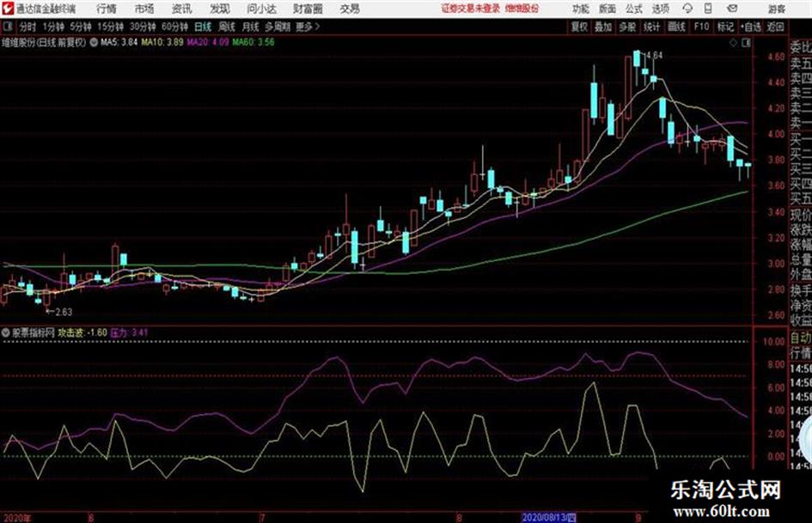Open the 公式 menu
This screenshot has width=812, height=523.
pyautogui.click(x=634, y=9)
